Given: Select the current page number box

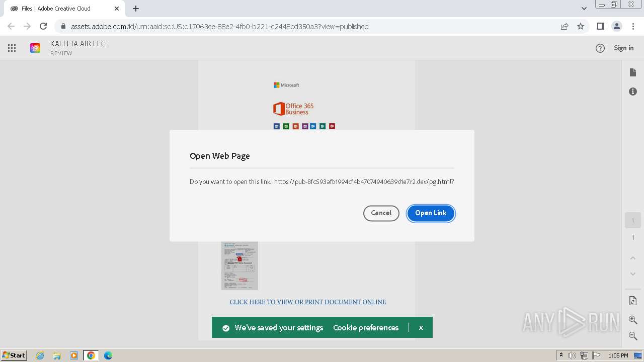Looking at the screenshot, I should (633, 220).
